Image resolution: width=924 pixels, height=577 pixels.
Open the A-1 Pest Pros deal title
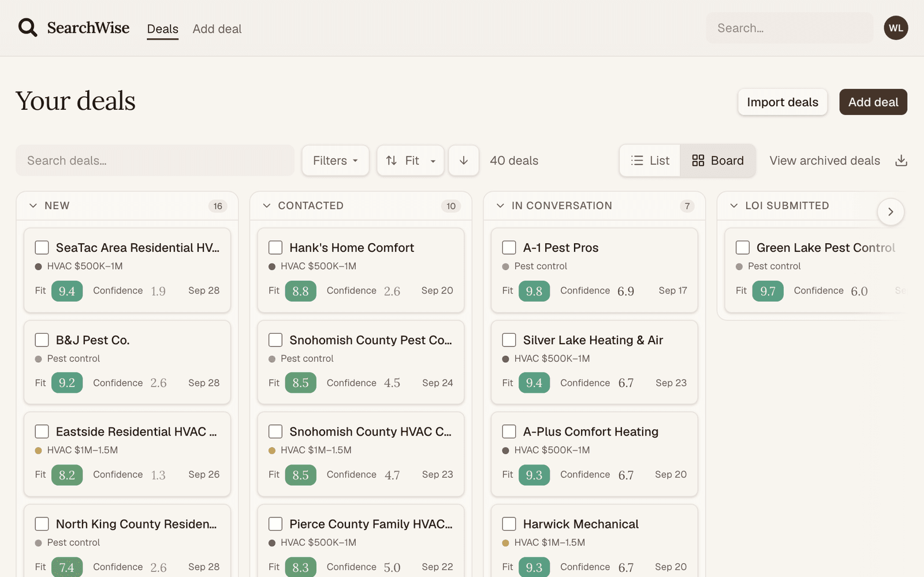coord(561,248)
